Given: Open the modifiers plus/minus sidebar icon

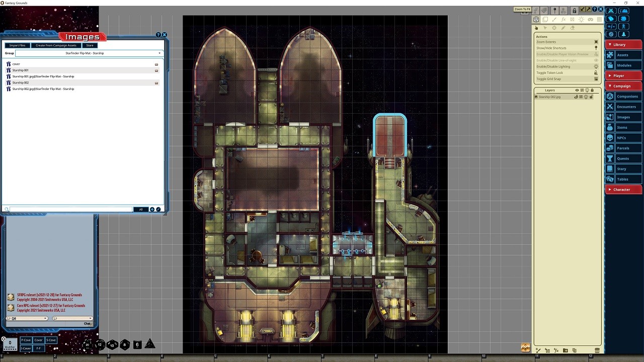Looking at the screenshot, I should [611, 26].
